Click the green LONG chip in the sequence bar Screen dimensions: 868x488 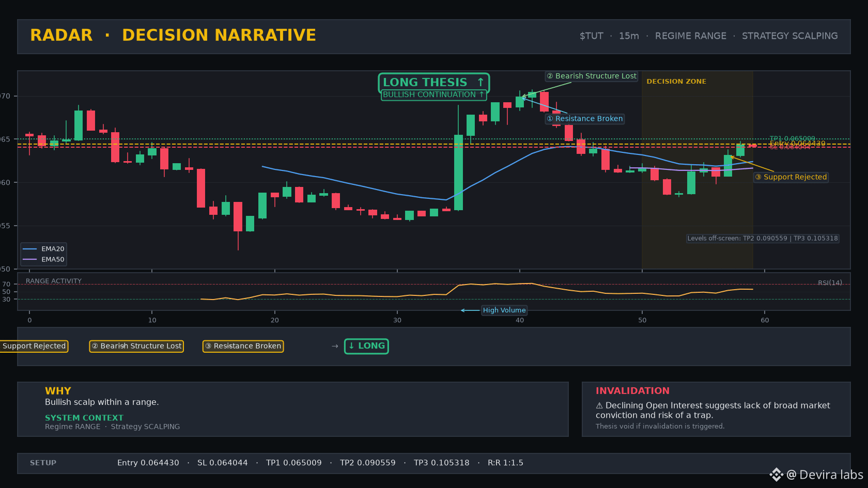[x=366, y=346]
